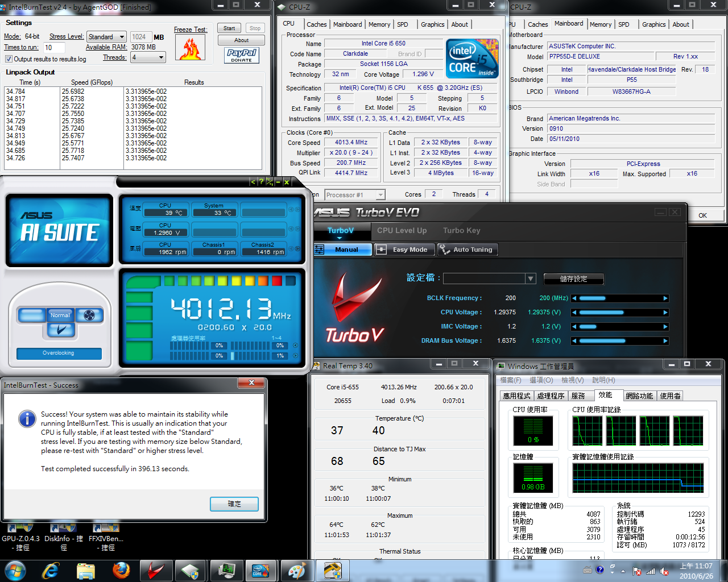Click the upper right arrow of the CPU usage rows

coord(295,345)
